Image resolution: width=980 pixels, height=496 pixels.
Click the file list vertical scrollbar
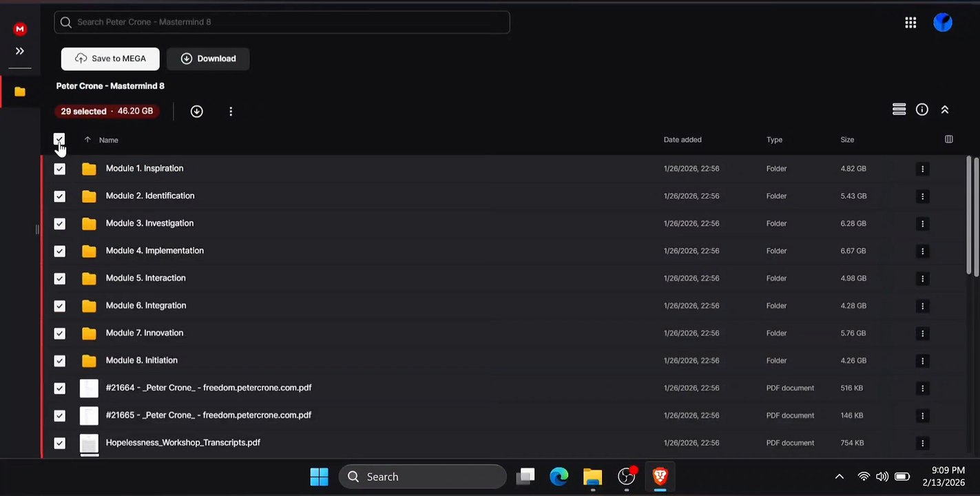(x=968, y=216)
